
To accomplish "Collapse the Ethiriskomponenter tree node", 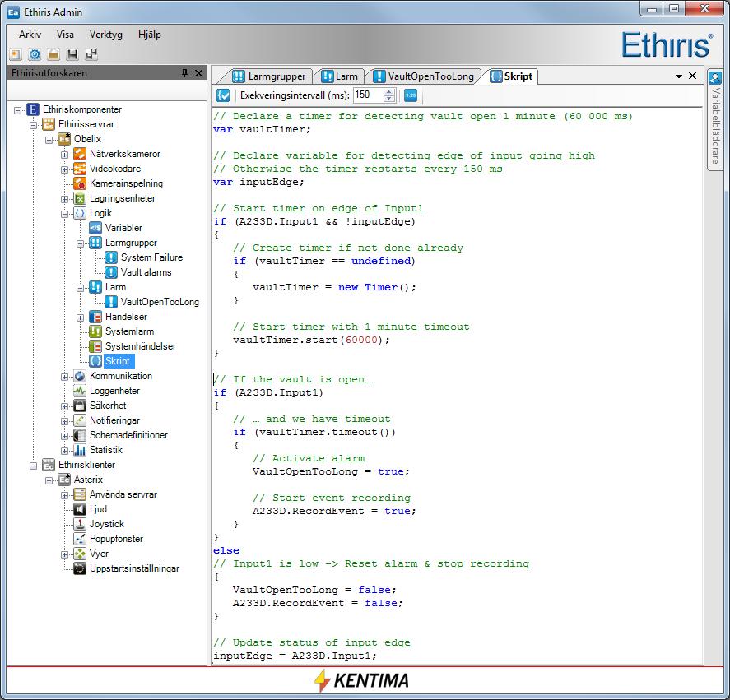I will pyautogui.click(x=17, y=110).
